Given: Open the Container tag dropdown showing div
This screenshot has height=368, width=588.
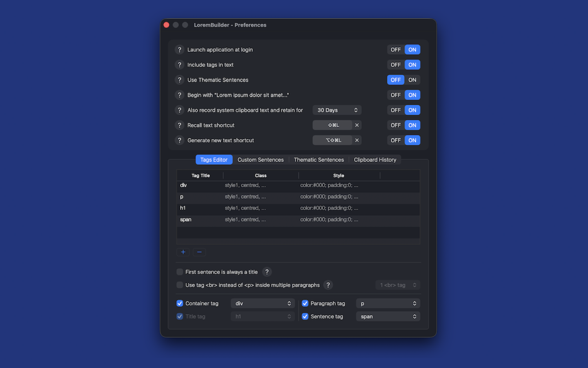Looking at the screenshot, I should point(263,303).
